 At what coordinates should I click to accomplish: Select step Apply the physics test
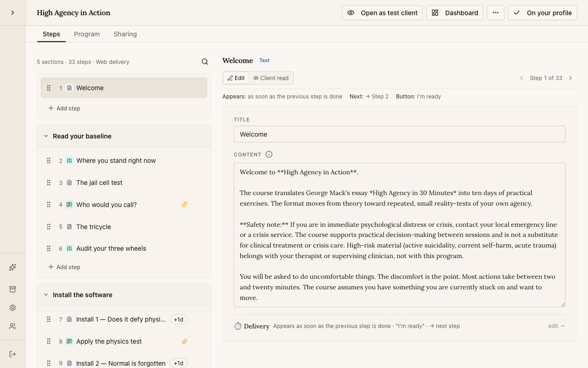pos(124,341)
